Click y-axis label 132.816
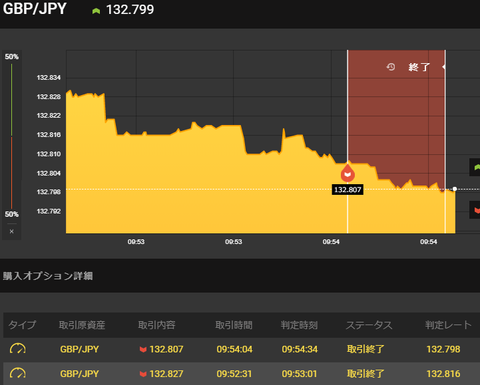 tap(49, 135)
